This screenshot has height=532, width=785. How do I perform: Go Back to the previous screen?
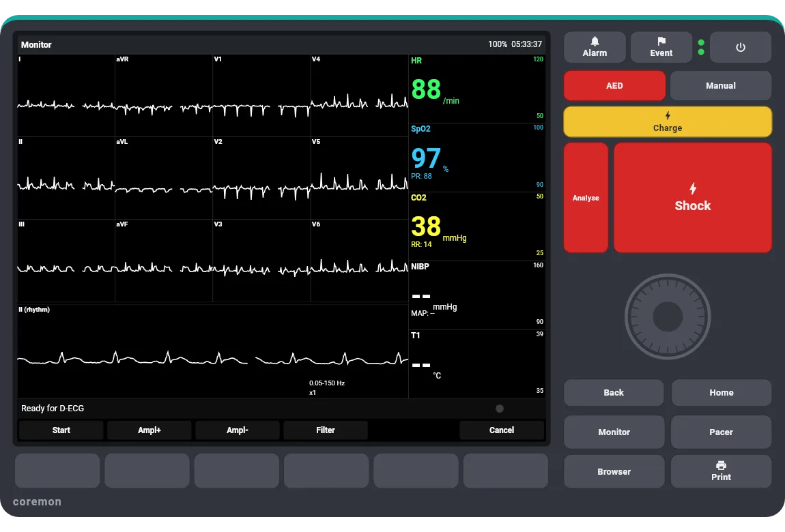(614, 392)
